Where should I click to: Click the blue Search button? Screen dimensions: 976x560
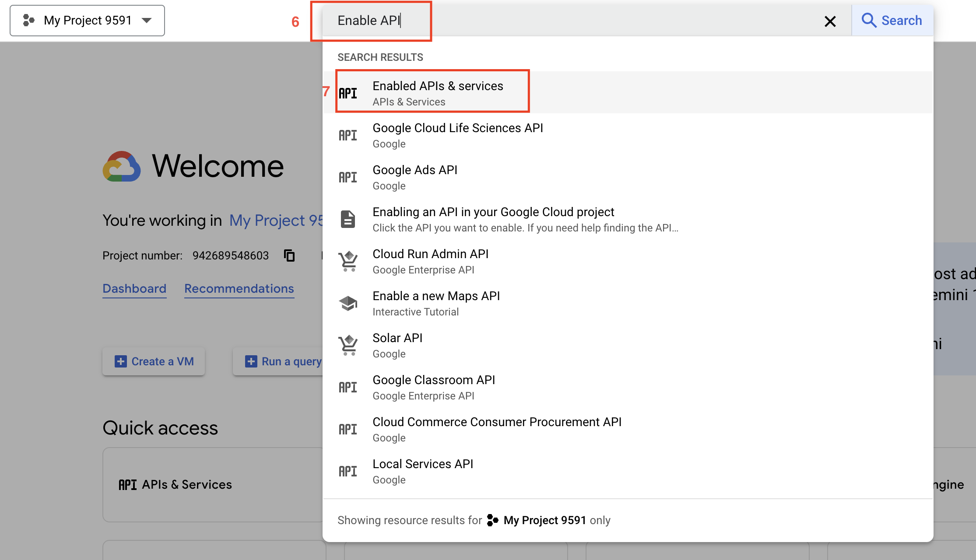(892, 21)
